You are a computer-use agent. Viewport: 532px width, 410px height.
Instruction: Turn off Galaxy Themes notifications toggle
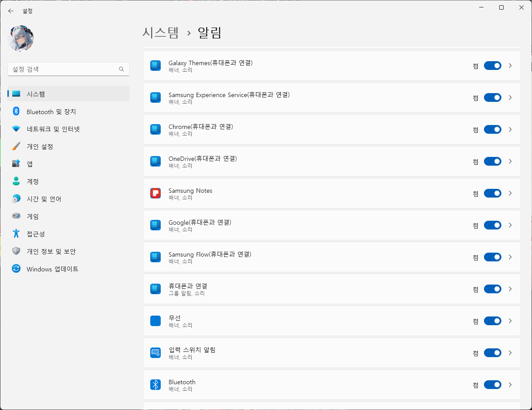point(492,66)
